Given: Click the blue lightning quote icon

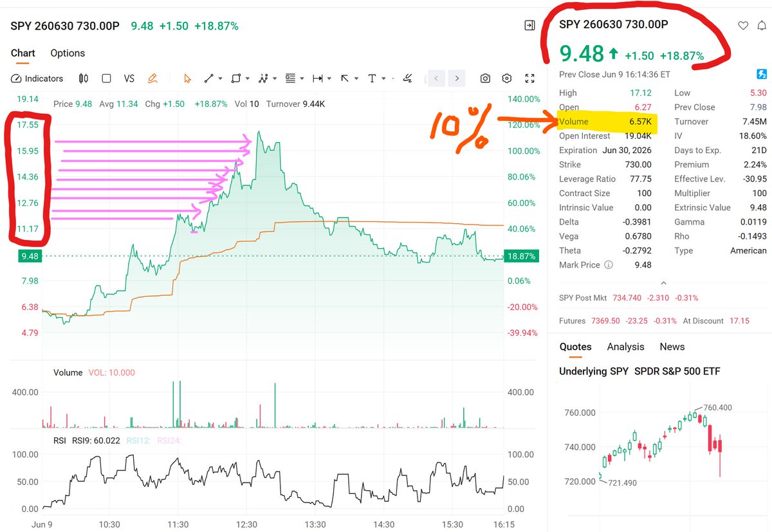Looking at the screenshot, I should coord(762,75).
